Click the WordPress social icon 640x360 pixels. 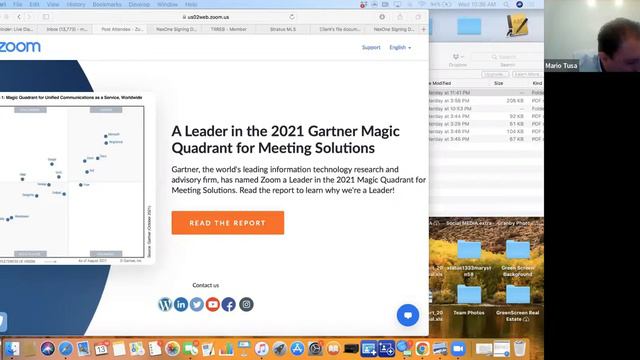pos(165,304)
